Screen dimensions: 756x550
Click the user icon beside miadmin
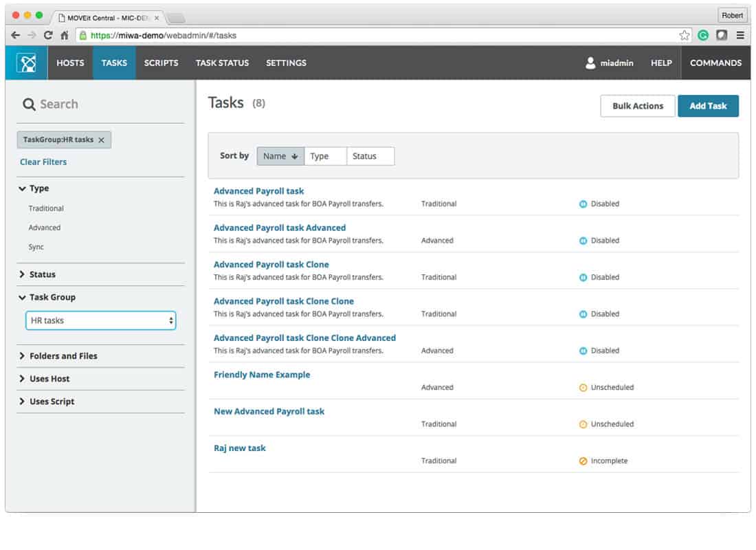[x=589, y=63]
